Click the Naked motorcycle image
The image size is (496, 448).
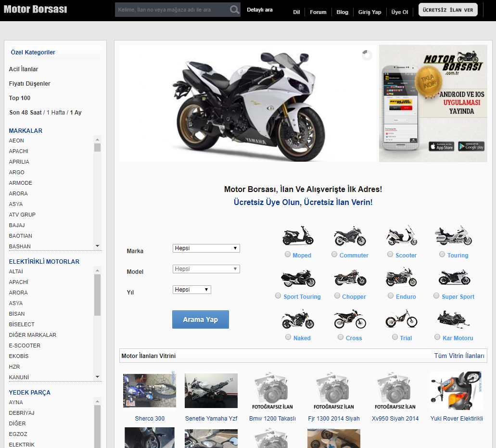298,319
